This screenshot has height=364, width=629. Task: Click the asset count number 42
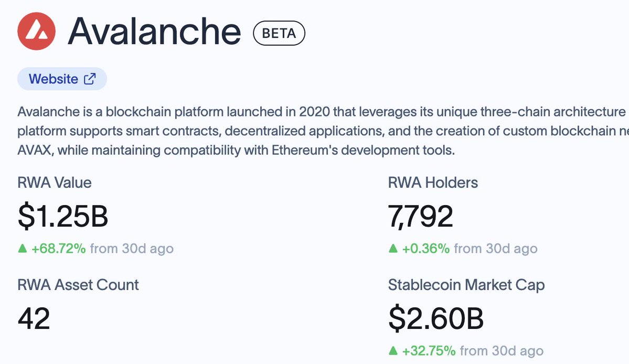pyautogui.click(x=34, y=318)
